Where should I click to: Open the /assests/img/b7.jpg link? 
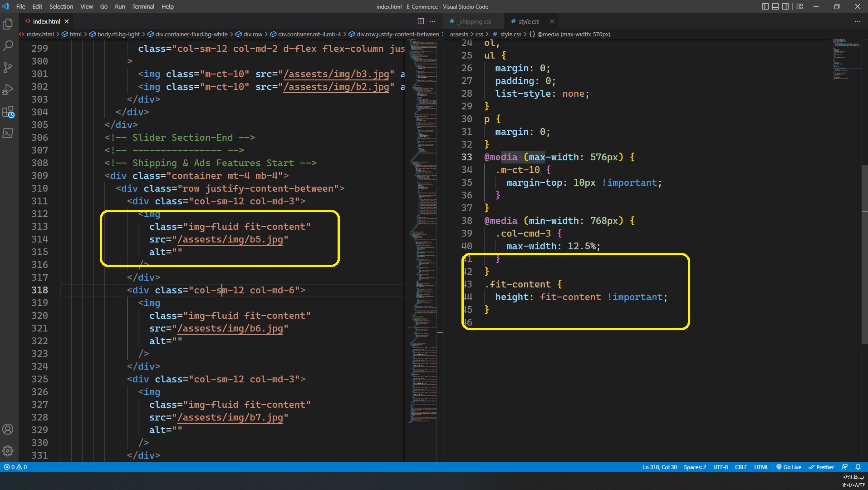230,417
